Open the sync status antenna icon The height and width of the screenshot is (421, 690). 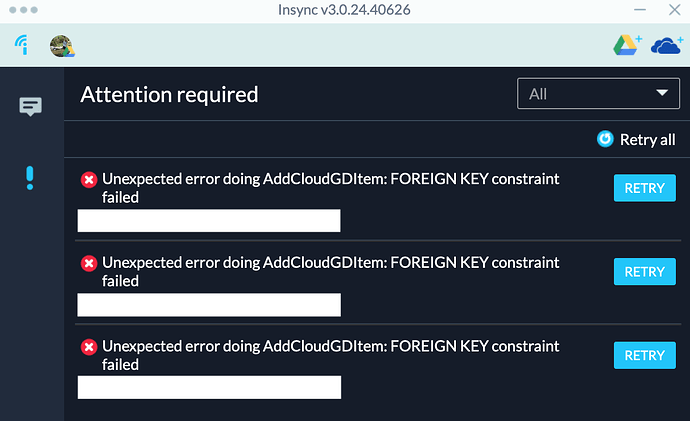click(x=22, y=45)
